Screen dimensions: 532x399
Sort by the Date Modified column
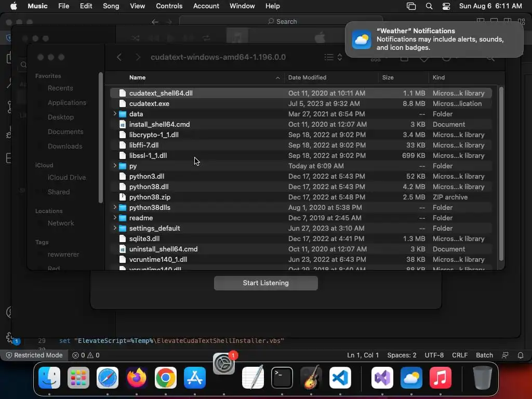tap(307, 77)
